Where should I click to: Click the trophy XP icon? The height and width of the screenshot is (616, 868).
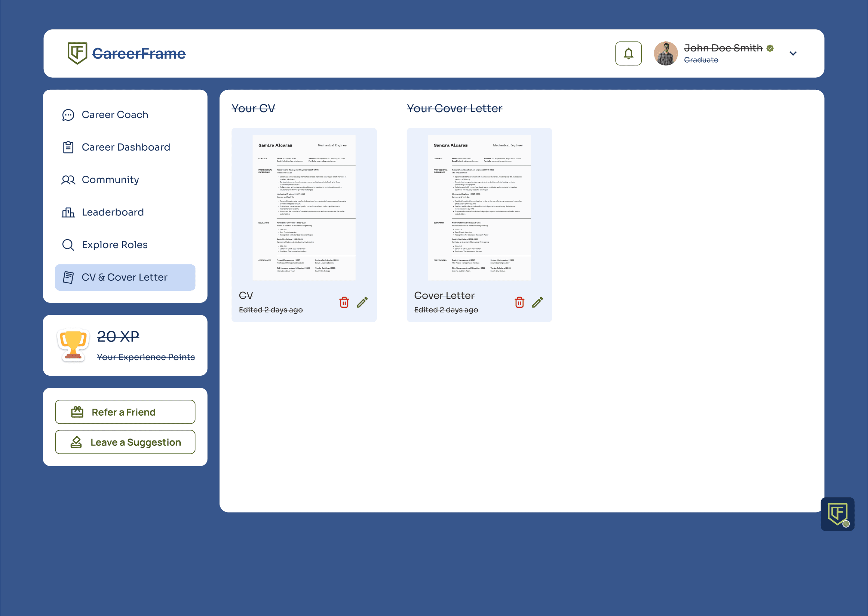pyautogui.click(x=73, y=345)
